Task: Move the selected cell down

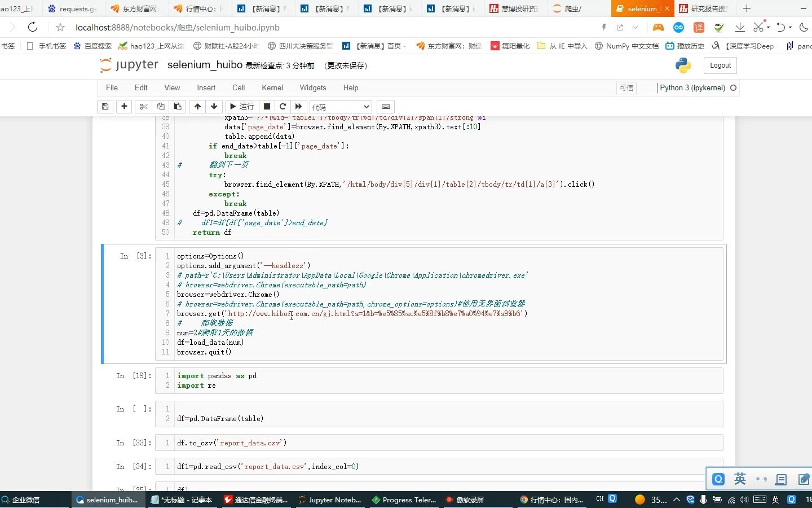Action: tap(214, 107)
